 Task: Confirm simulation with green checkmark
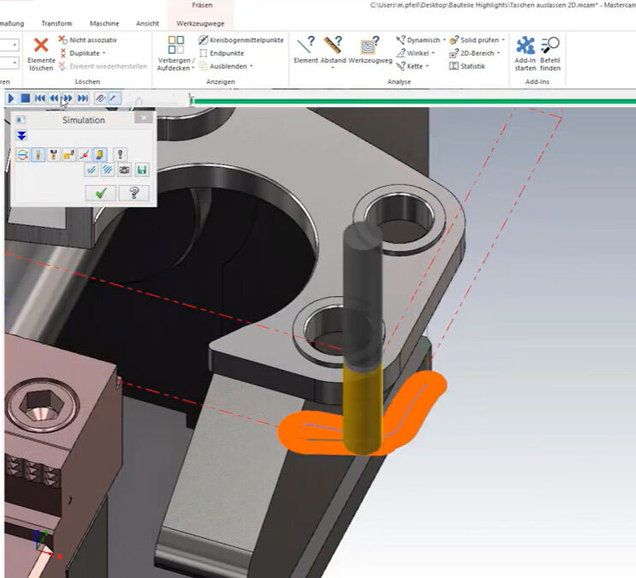[x=101, y=193]
